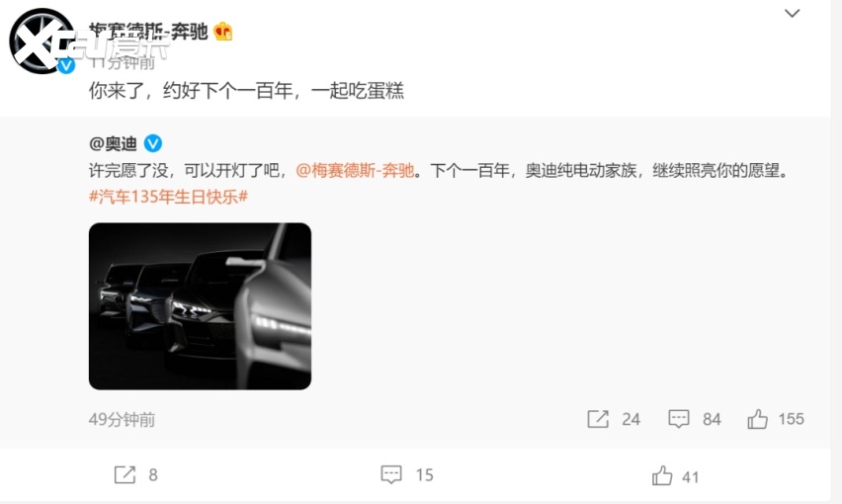This screenshot has height=504, width=842.
Task: Click the repost icon with 24 shares
Action: (x=598, y=419)
